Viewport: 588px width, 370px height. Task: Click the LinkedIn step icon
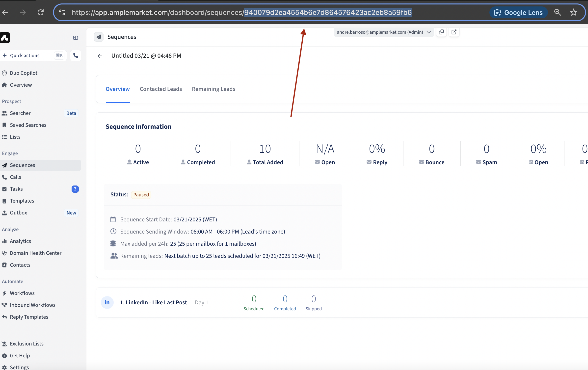coord(107,302)
